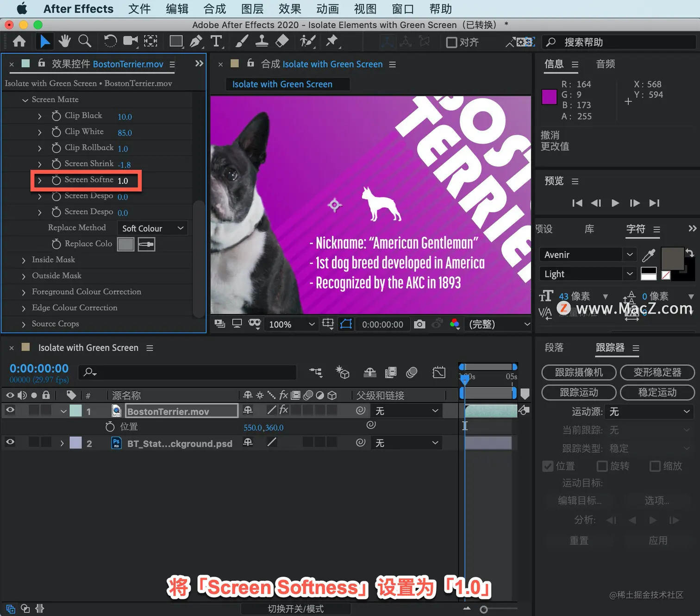Toggle motion blur enable icon in timeline
Viewport: 700px width, 616px height.
click(x=412, y=372)
